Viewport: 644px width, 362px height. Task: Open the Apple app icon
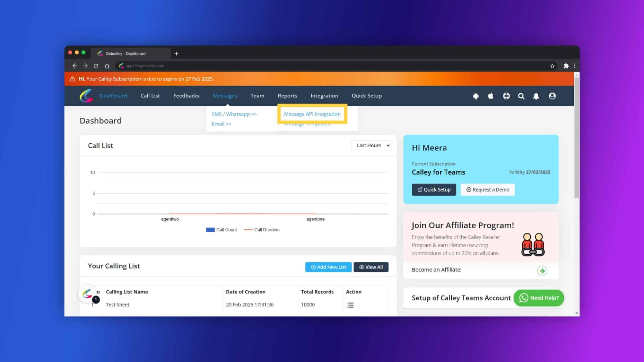491,96
